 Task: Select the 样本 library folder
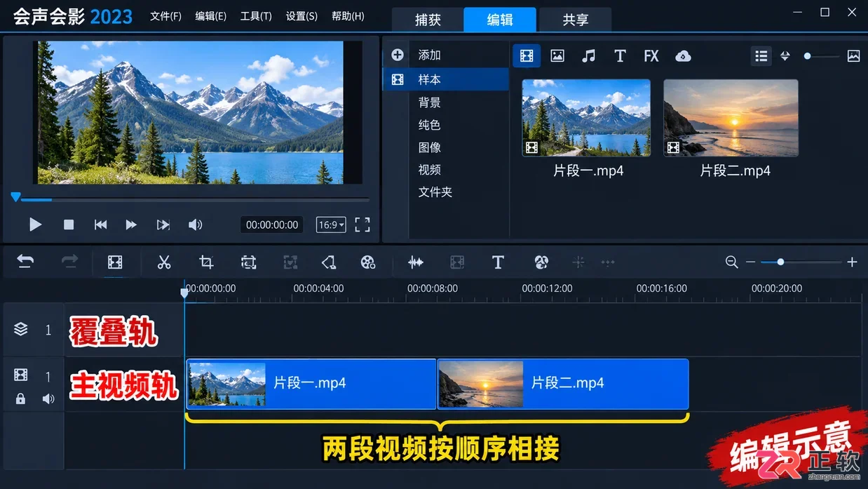tap(445, 79)
